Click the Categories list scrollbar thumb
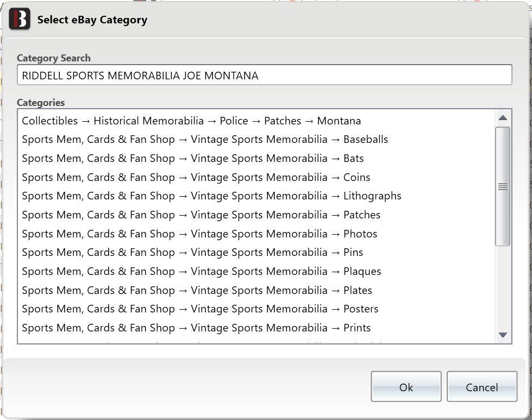Image resolution: width=532 pixels, height=420 pixels. (503, 186)
